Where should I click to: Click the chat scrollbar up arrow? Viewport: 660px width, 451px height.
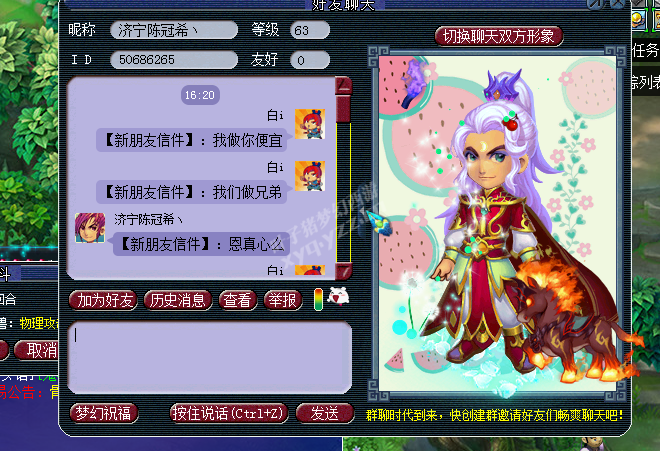point(343,85)
